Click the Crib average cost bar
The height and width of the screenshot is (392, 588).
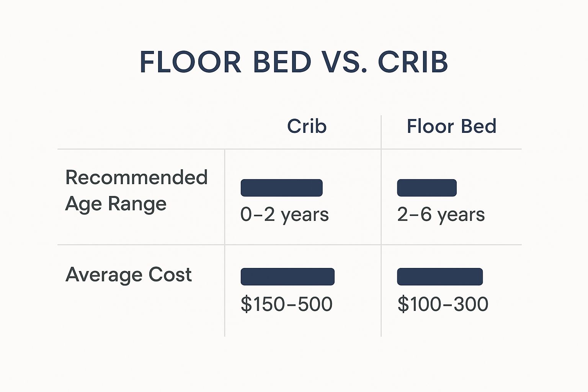pos(287,276)
